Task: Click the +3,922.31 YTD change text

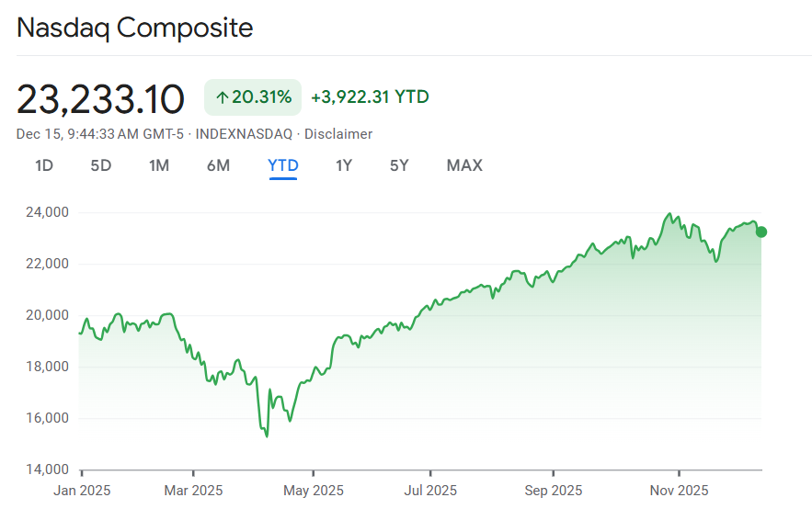Action: click(370, 97)
